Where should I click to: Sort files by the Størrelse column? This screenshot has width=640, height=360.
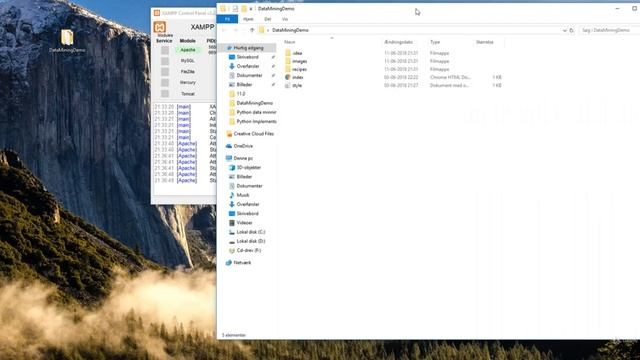tap(485, 42)
